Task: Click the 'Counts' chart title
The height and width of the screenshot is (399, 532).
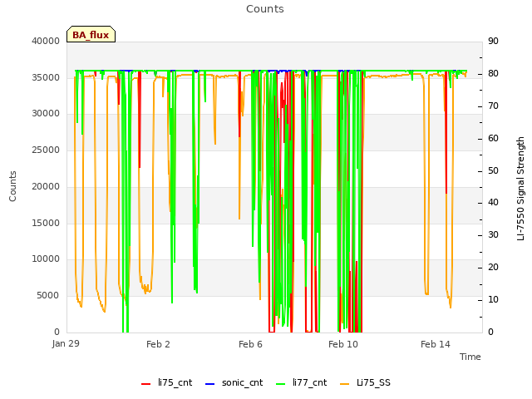Action: (x=265, y=9)
